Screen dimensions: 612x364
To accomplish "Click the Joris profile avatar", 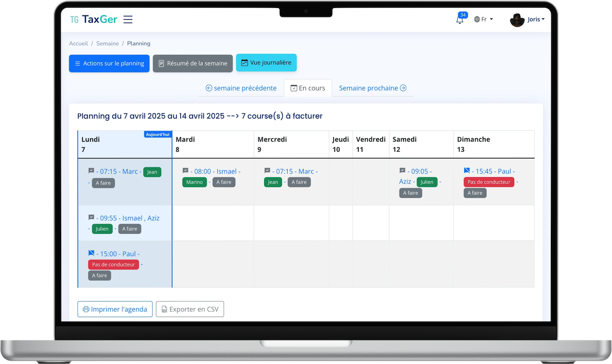I will 517,20.
